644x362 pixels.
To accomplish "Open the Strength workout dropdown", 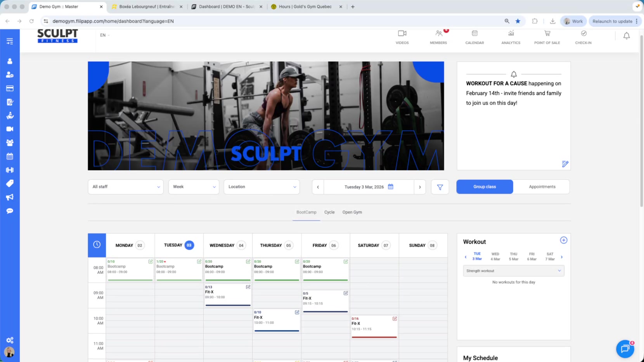I will pyautogui.click(x=513, y=271).
